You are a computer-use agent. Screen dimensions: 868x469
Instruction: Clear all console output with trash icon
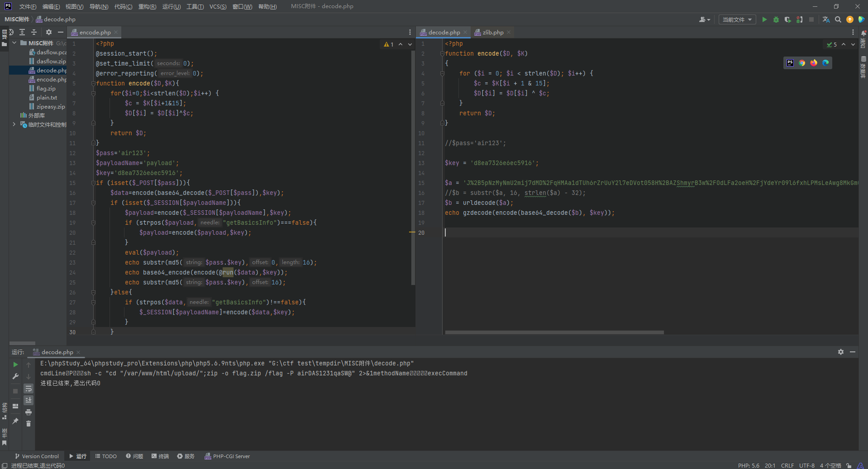[29, 424]
